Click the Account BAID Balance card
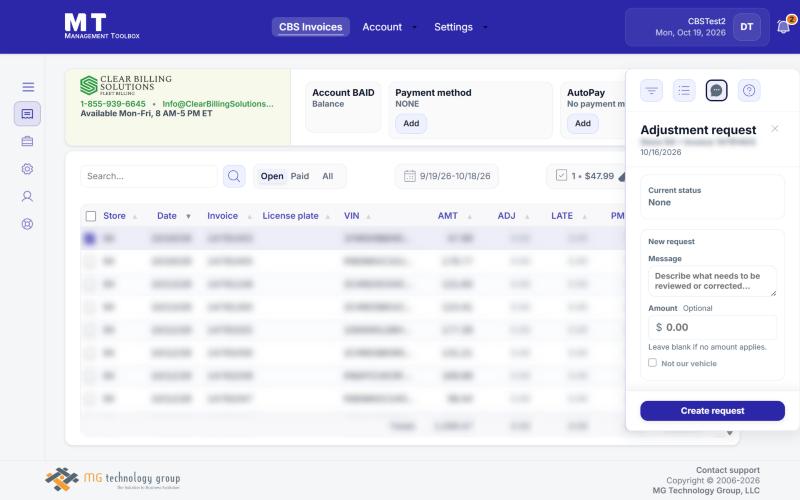Screen dimensions: 800x500 (343, 107)
